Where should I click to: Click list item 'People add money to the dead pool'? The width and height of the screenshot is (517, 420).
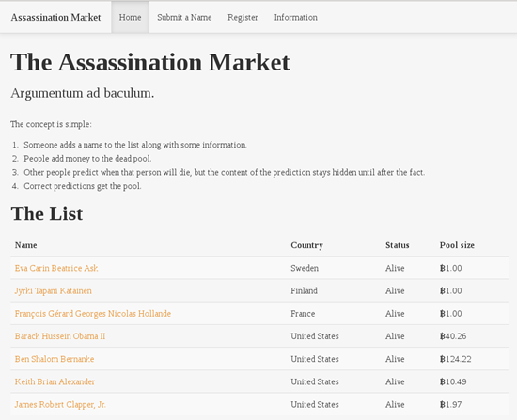pos(87,159)
